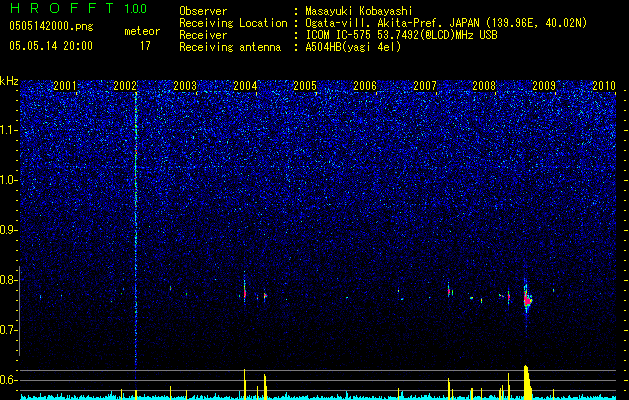
Task: Click the meteor echo below the 2004 label
Action: [244, 294]
